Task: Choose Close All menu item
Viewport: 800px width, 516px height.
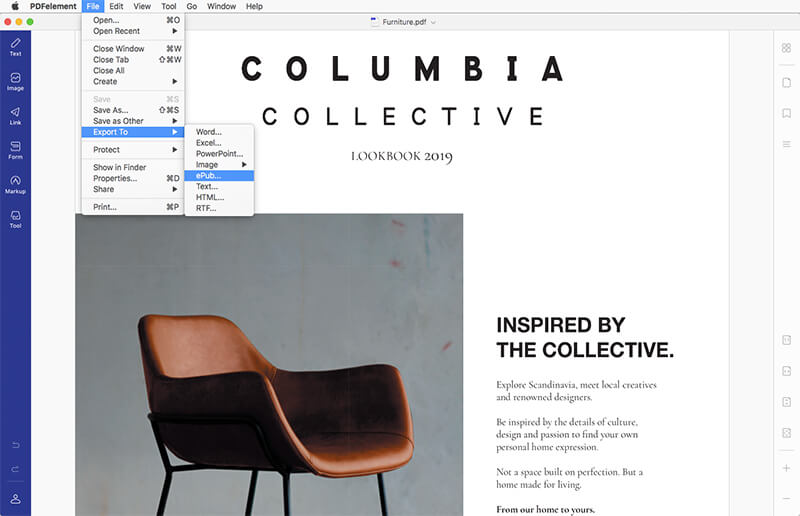Action: click(x=133, y=70)
